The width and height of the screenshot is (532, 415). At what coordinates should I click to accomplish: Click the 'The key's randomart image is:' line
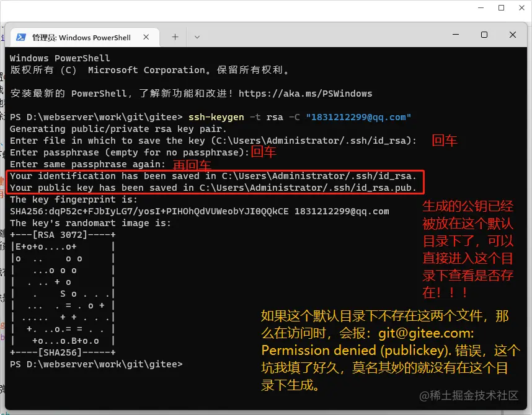[91, 223]
